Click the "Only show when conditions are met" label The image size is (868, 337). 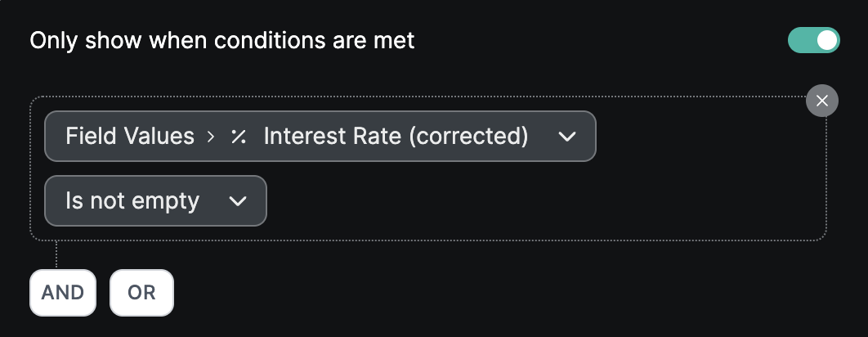coord(221,40)
